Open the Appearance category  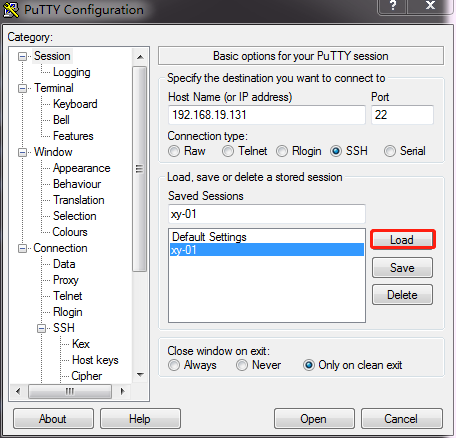tap(81, 168)
